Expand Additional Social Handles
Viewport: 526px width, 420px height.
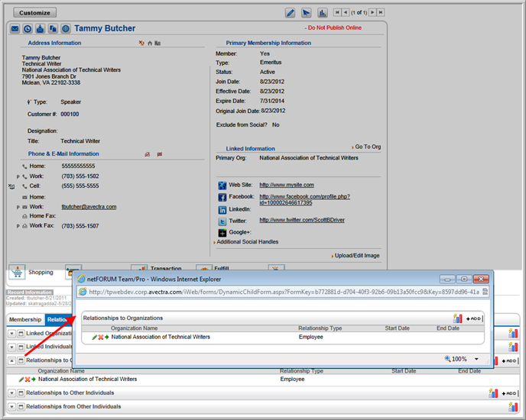tap(247, 242)
